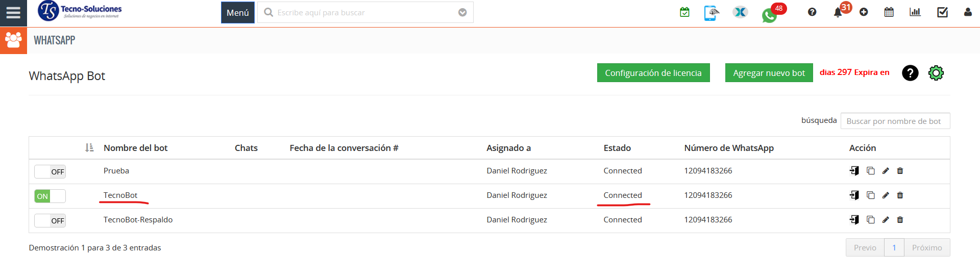Open the user profile menu icon
Screen dimensions: 980x279
968,12
